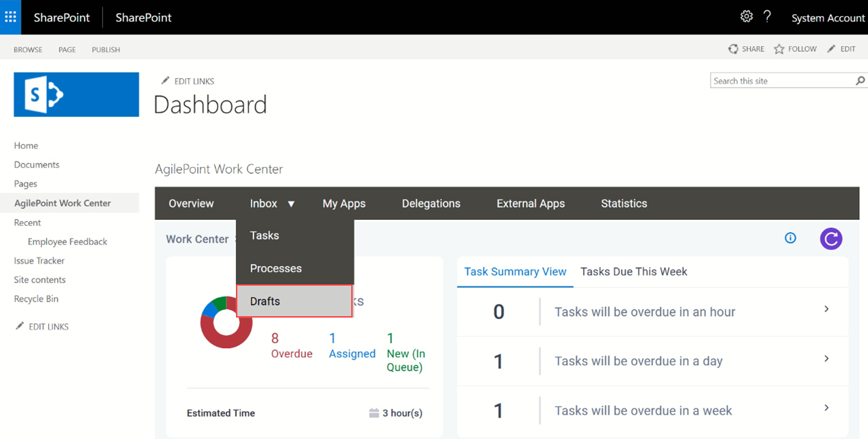Click the Estimated Time label
868x439 pixels.
click(221, 413)
